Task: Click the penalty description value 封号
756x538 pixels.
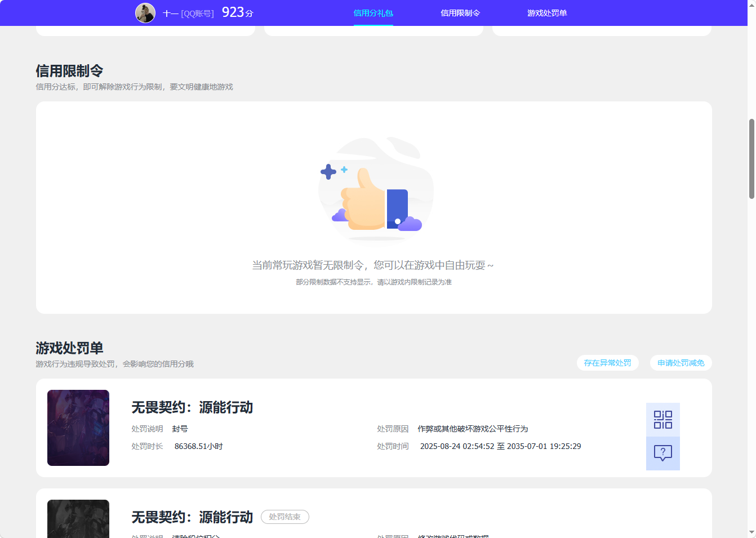Action: tap(180, 429)
